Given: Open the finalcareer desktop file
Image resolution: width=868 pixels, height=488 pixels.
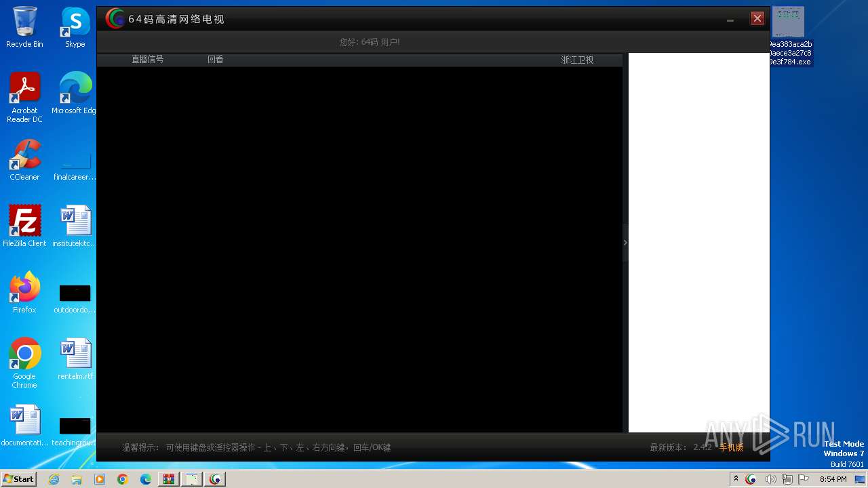Looking at the screenshot, I should tap(75, 166).
